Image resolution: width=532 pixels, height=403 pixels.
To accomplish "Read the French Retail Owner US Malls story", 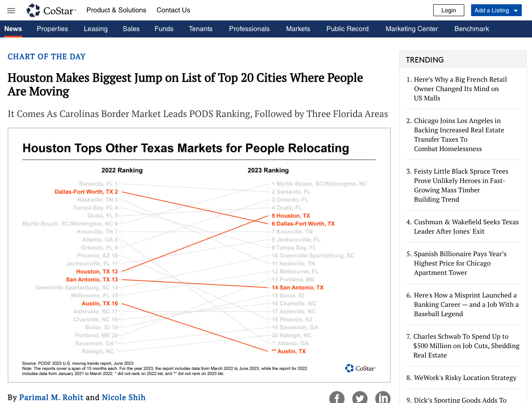I will click(x=460, y=89).
